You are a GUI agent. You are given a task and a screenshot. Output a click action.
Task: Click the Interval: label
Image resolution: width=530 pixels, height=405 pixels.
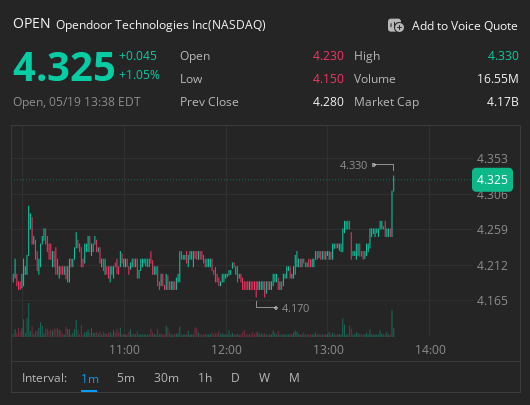(x=44, y=378)
